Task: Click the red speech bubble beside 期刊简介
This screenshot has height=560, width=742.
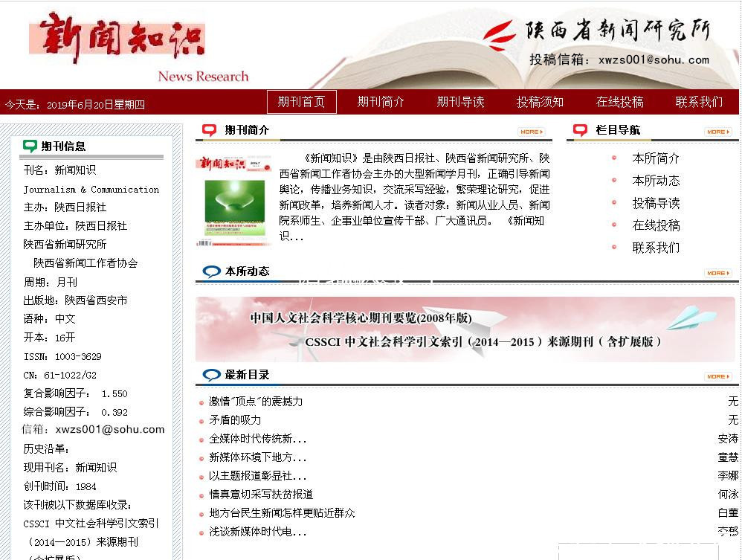Action: pos(210,130)
